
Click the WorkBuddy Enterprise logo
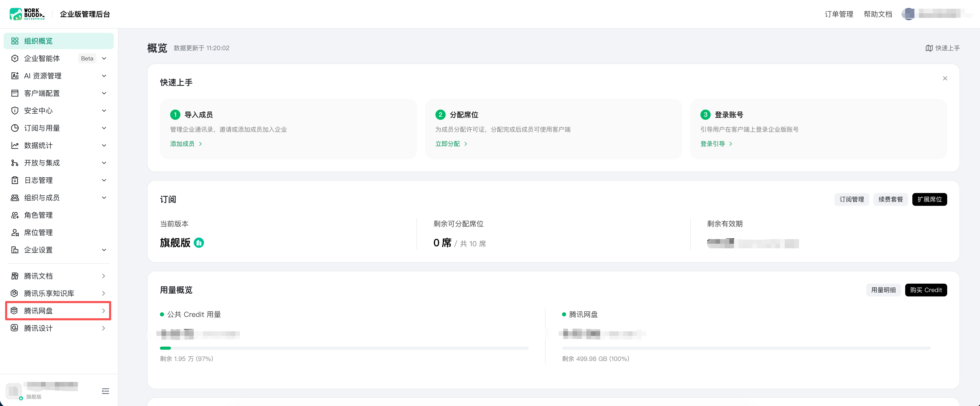[x=27, y=14]
